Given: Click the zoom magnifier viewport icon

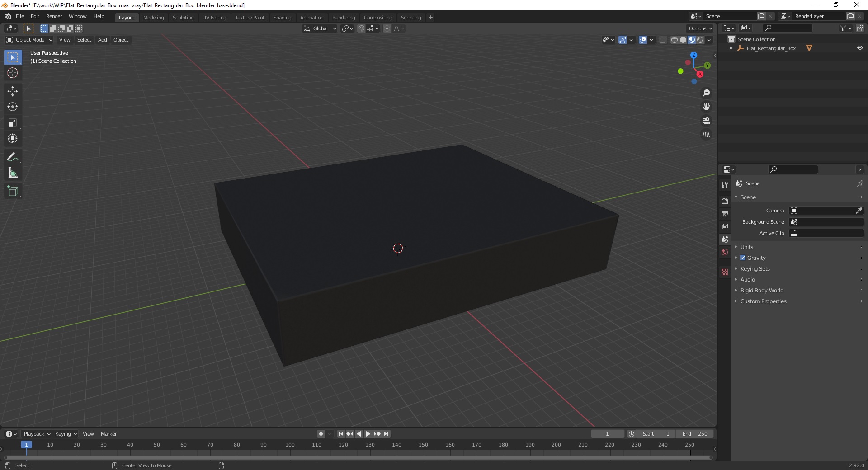Looking at the screenshot, I should click(706, 93).
